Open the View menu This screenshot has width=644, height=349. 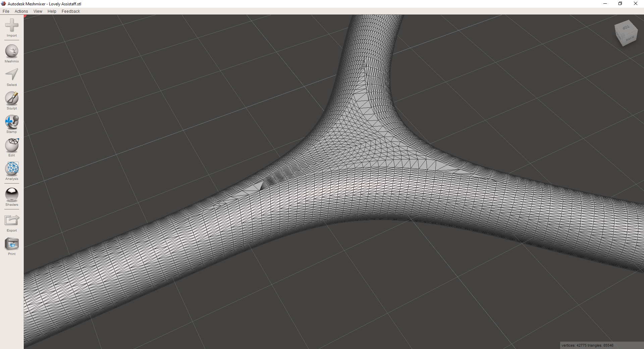[x=38, y=11]
